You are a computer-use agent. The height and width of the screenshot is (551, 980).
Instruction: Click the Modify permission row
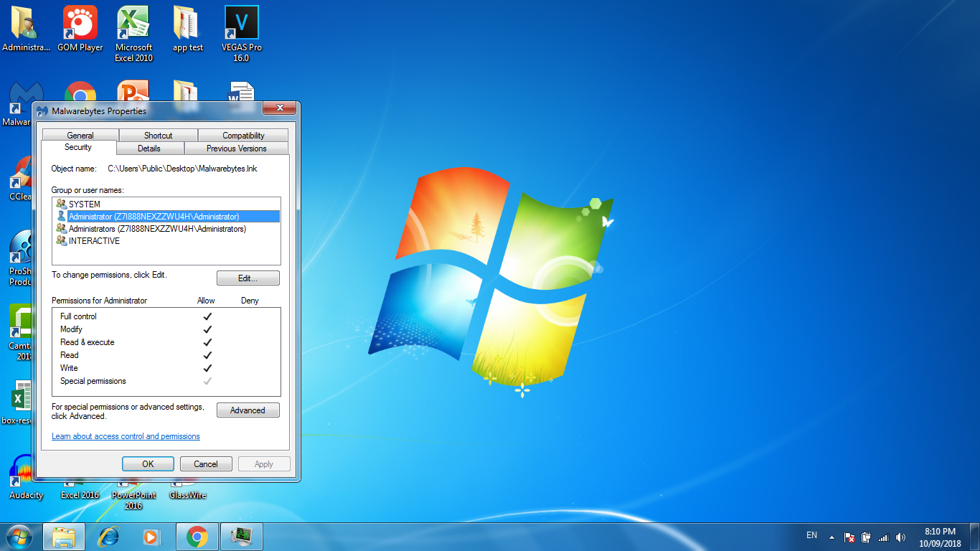point(166,329)
